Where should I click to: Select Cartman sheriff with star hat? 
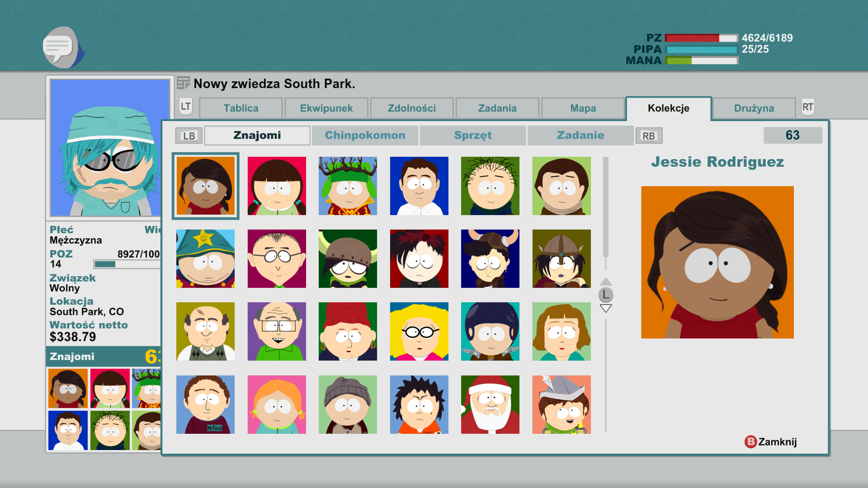pyautogui.click(x=205, y=258)
